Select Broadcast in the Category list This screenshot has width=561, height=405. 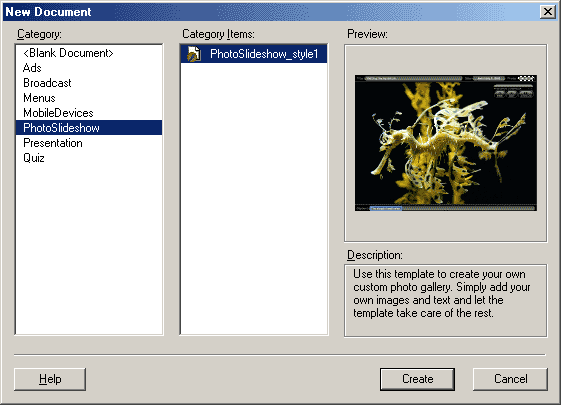coord(47,83)
